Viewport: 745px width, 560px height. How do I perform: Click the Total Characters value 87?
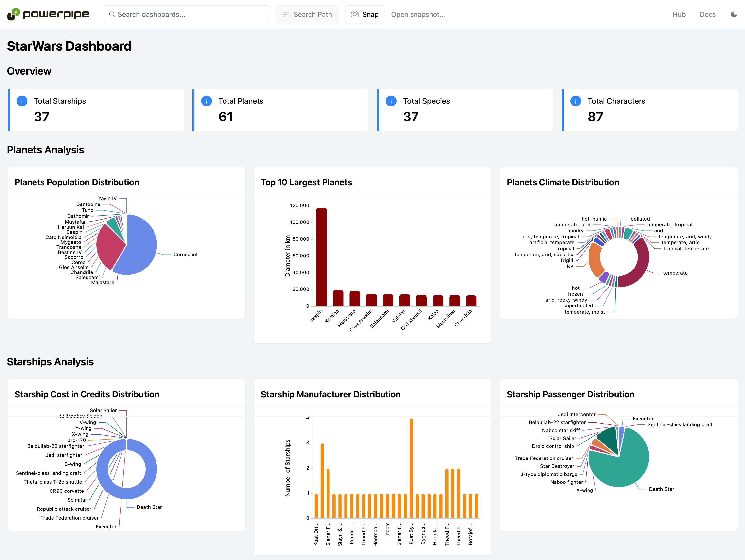pos(595,117)
